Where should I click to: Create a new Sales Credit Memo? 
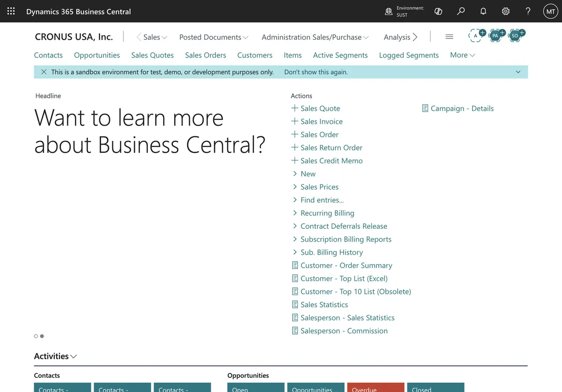click(327, 160)
